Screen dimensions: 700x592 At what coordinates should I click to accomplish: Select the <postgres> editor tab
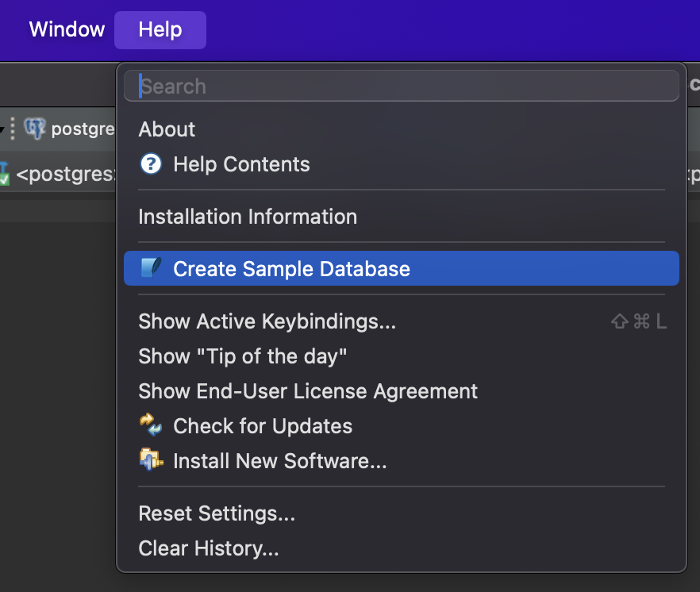tap(58, 174)
